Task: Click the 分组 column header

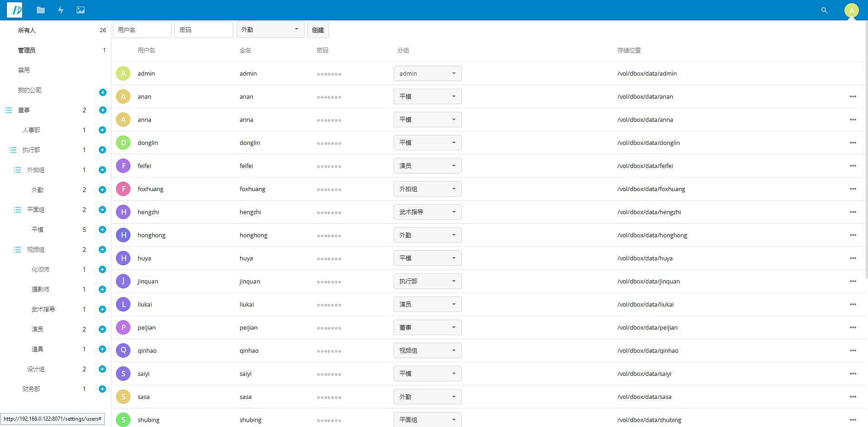Action: pyautogui.click(x=403, y=50)
